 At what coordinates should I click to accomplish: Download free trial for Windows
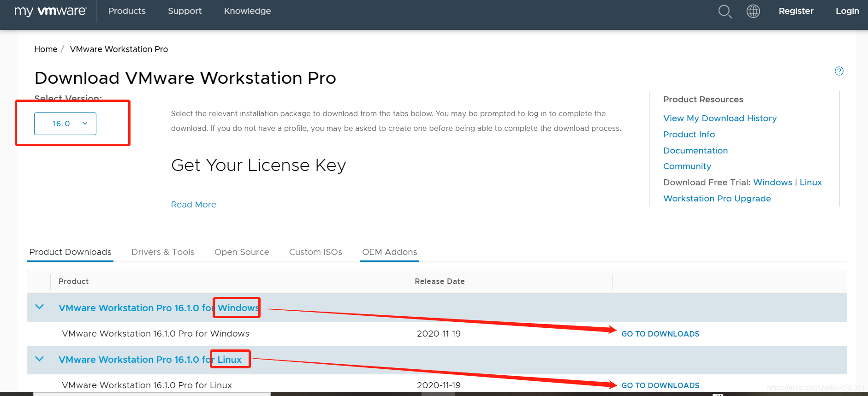(773, 183)
